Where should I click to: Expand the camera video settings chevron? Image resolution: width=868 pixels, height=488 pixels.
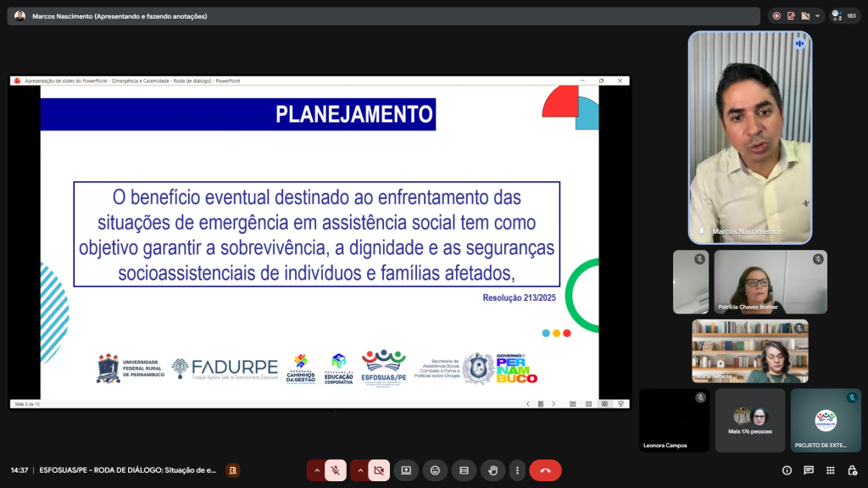click(x=360, y=470)
